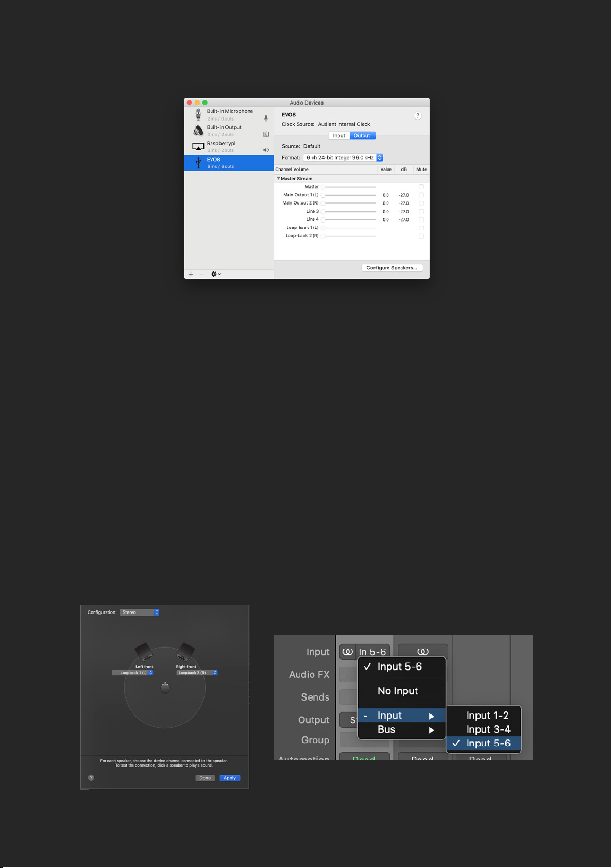Open Right front channel dropdown Loopback 2 (R)
This screenshot has height=868, width=612.
click(x=197, y=673)
